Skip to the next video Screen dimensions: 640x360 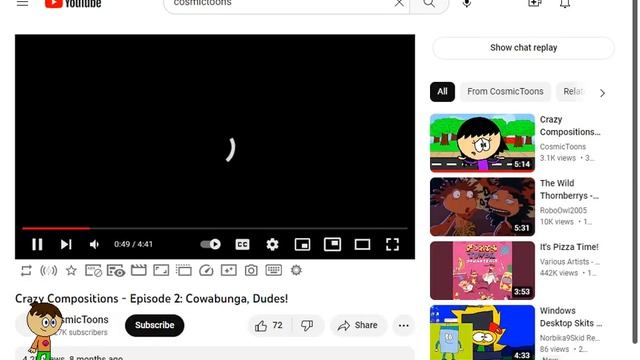point(66,244)
